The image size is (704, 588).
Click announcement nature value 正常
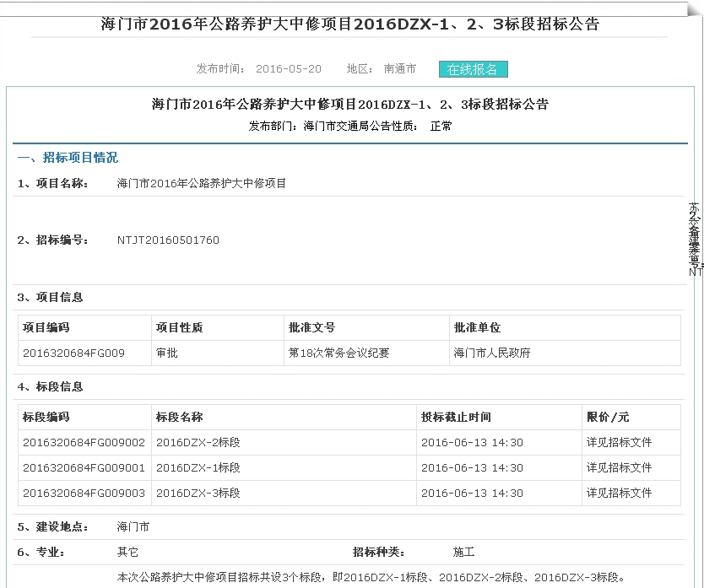tap(441, 127)
